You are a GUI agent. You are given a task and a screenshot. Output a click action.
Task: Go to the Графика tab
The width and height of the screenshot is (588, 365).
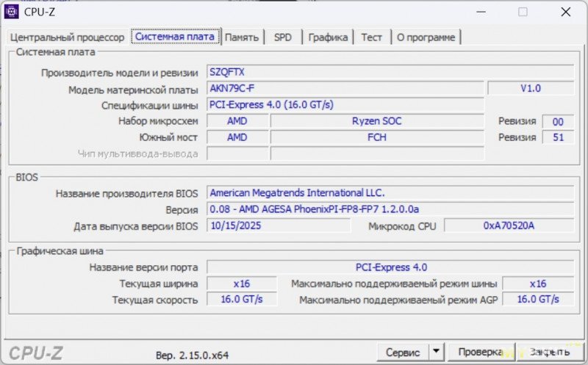pos(328,37)
